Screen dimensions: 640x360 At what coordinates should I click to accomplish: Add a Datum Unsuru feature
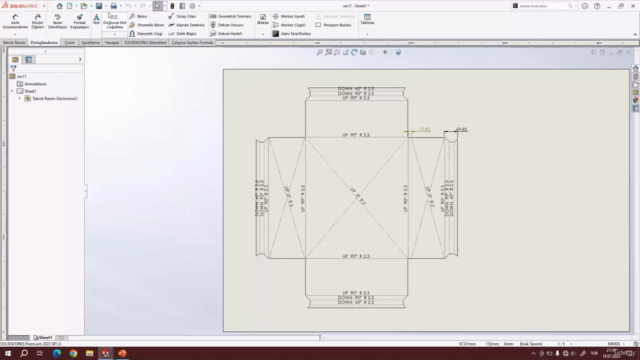click(x=227, y=25)
